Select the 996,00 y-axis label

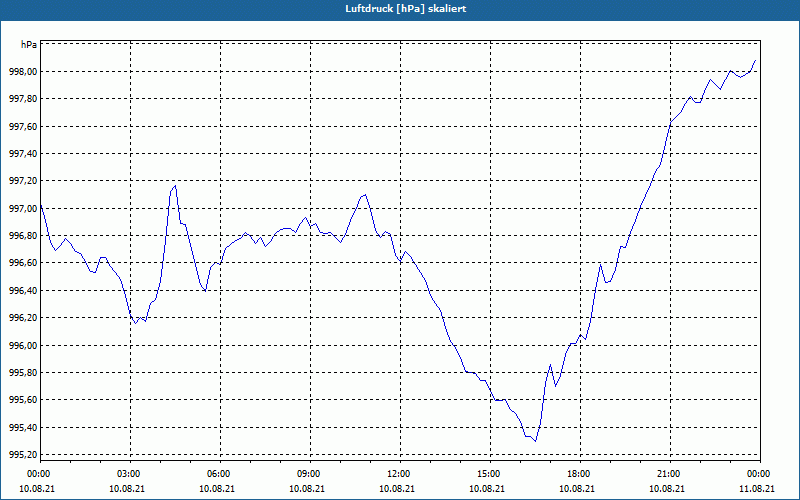click(23, 345)
